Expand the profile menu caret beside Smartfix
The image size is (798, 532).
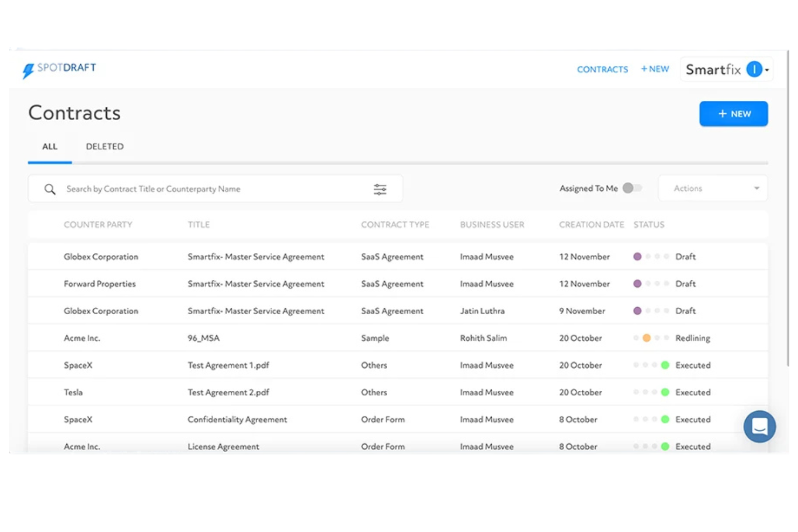tap(768, 70)
